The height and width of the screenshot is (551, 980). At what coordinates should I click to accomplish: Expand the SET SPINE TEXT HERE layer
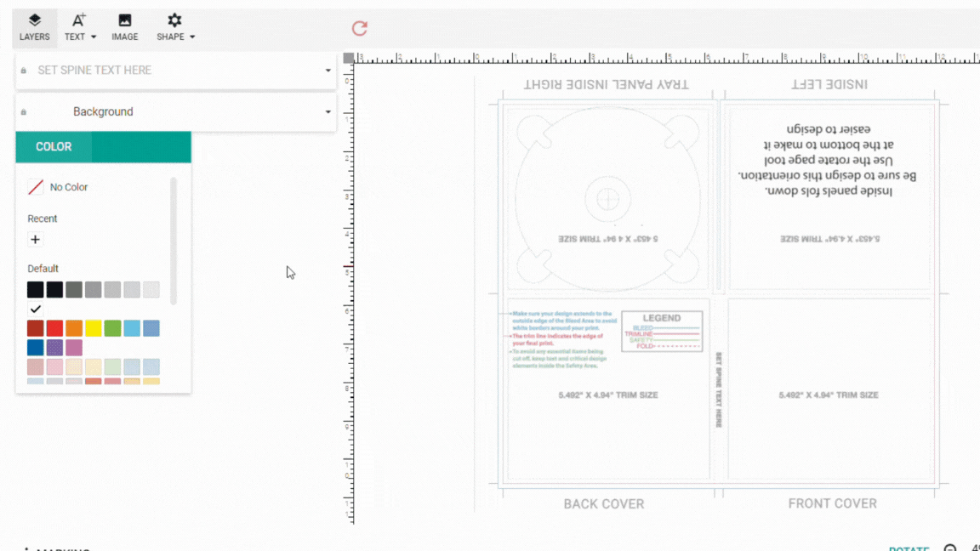[328, 71]
